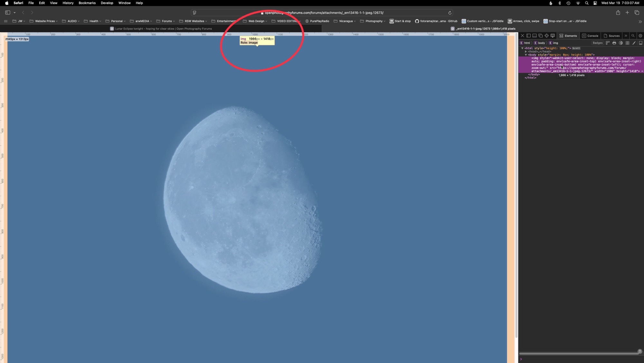Collapse the body node in the DOM tree
Image resolution: width=644 pixels, height=363 pixels.
(x=526, y=55)
